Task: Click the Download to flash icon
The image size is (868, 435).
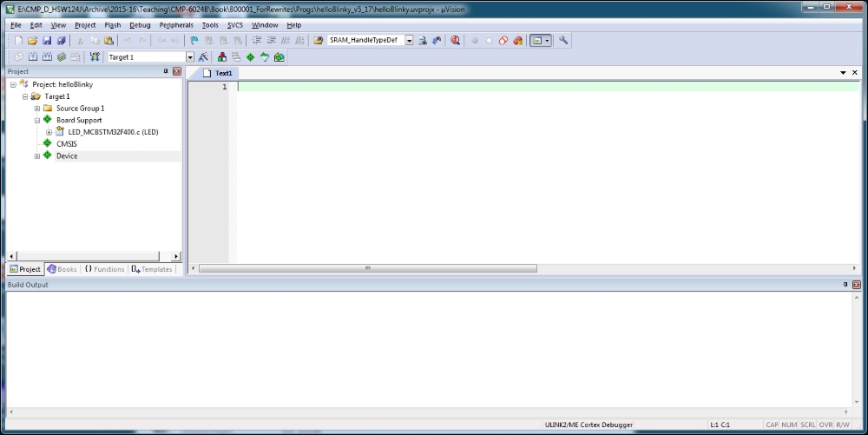Action: pyautogui.click(x=95, y=57)
